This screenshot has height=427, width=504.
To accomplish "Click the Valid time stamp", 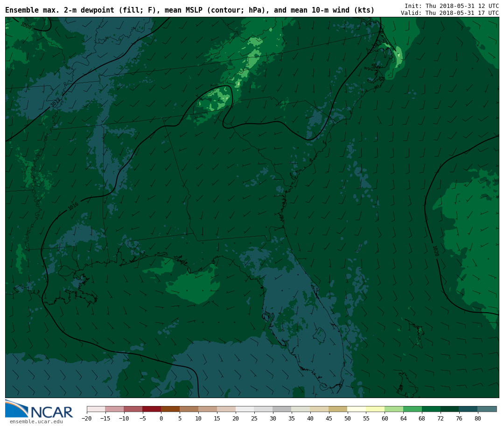I will point(449,13).
